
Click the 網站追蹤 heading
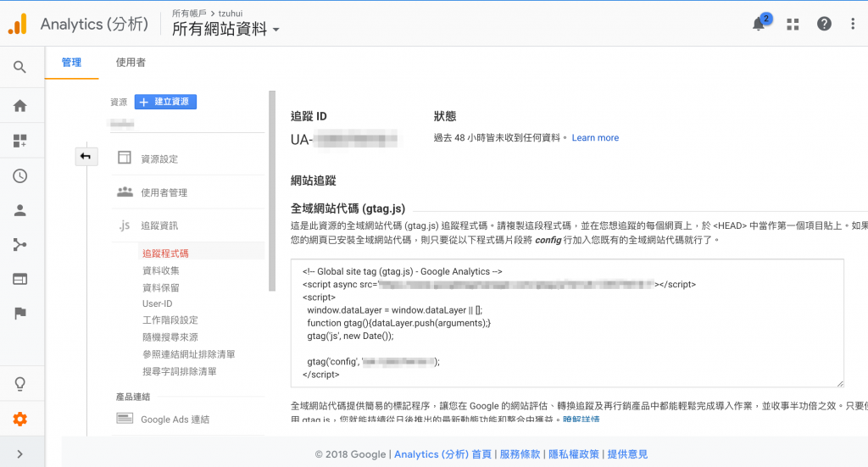point(314,181)
